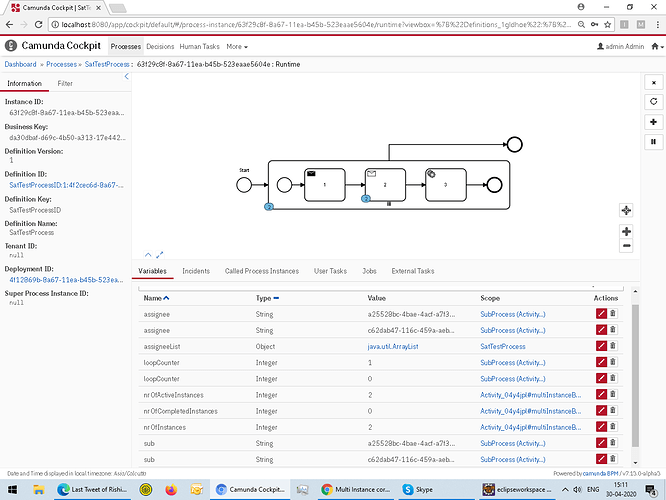Open the More dropdown menu
This screenshot has width=666, height=500.
[x=237, y=47]
